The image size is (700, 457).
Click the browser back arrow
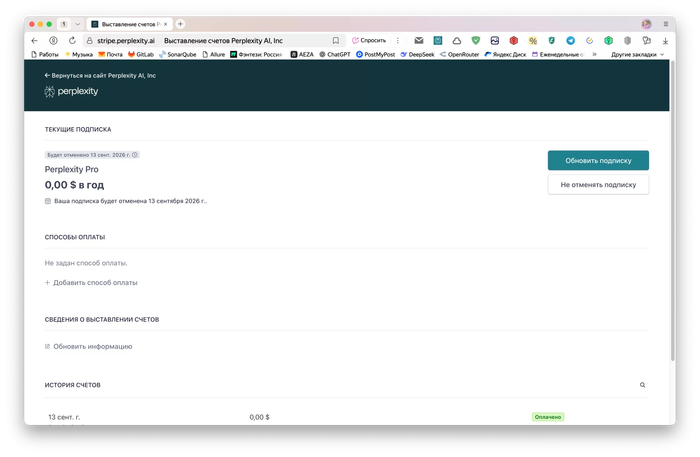[35, 40]
